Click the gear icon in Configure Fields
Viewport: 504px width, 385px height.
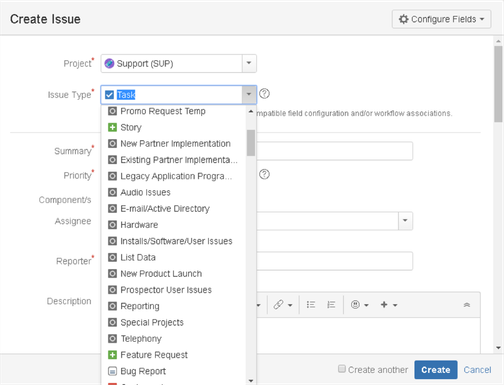point(404,19)
